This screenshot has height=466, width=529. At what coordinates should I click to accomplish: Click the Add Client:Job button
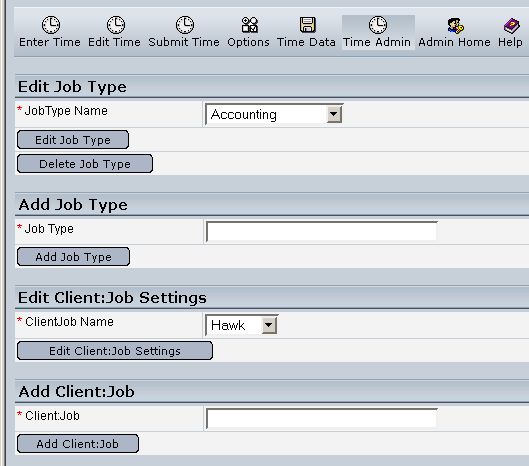[x=78, y=443]
